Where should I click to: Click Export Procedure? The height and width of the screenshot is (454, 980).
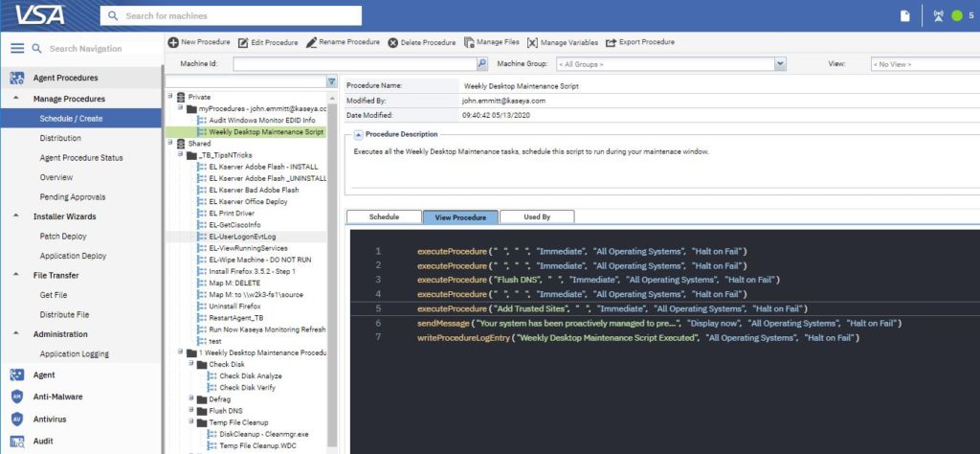[640, 42]
